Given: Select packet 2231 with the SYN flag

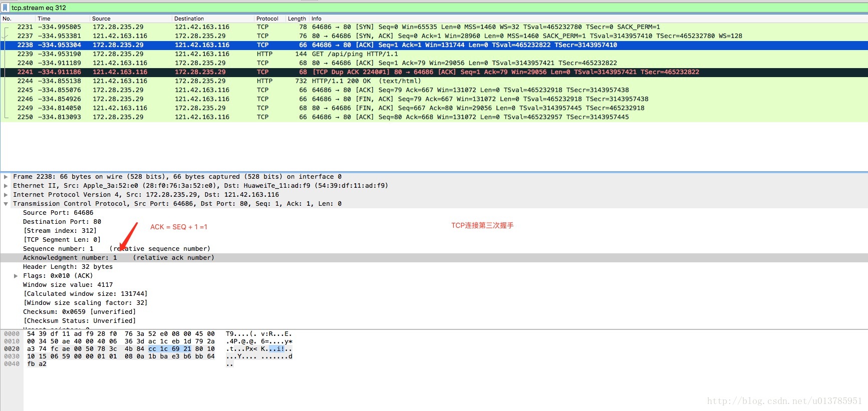Looking at the screenshot, I should point(434,27).
